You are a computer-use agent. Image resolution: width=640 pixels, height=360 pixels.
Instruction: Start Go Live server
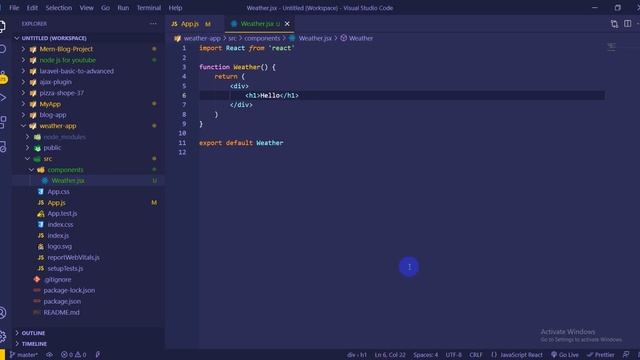[565, 355]
